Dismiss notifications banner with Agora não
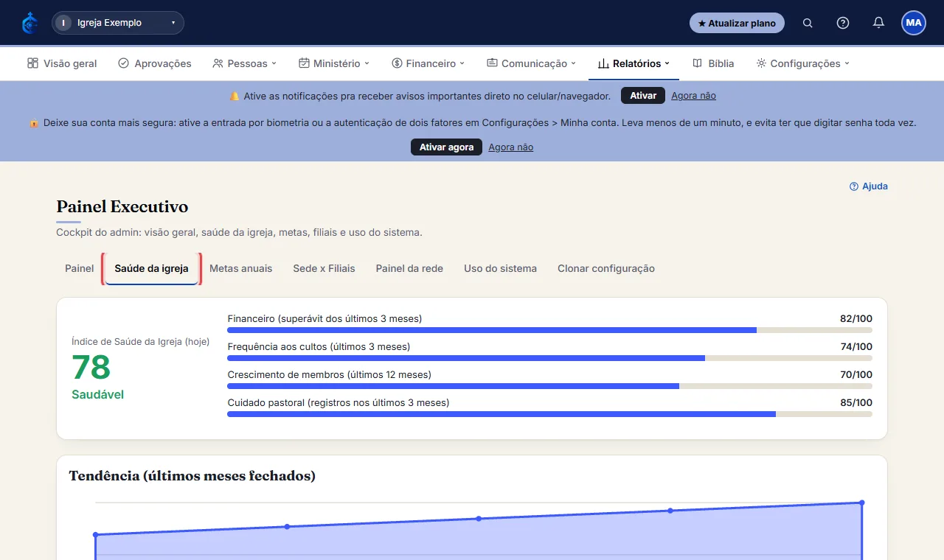 pos(693,96)
